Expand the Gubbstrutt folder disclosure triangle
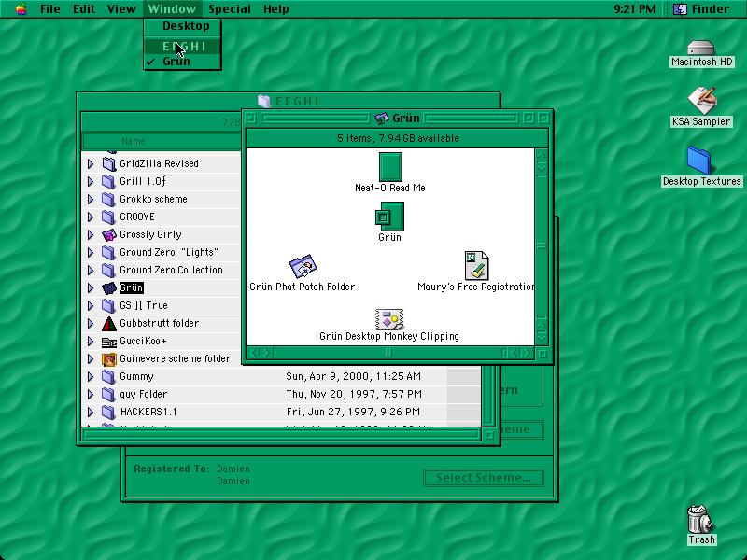The height and width of the screenshot is (560, 747). click(91, 323)
